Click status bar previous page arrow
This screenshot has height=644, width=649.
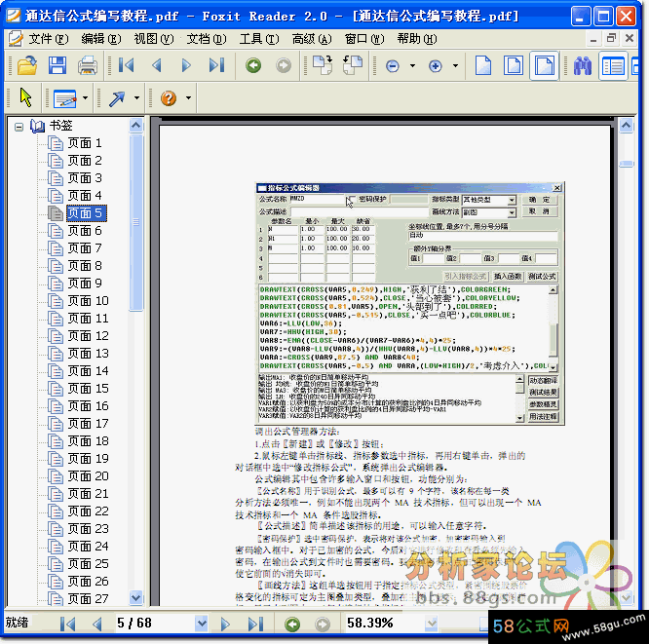point(97,624)
